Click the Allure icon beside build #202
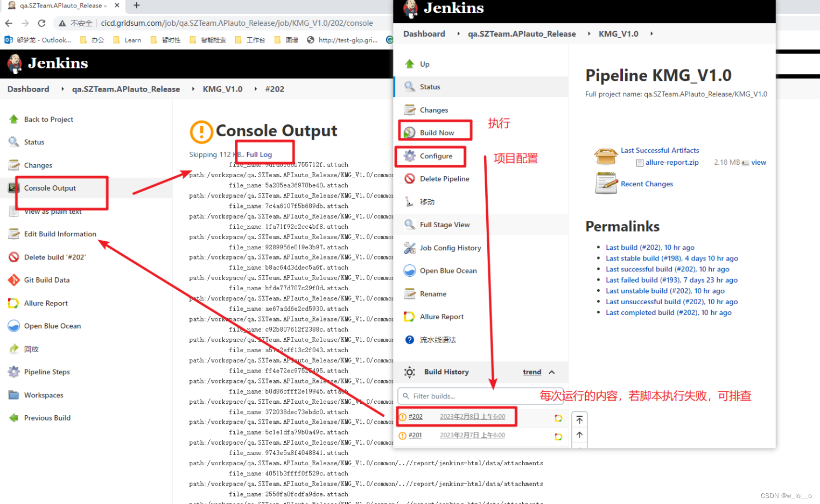Image resolution: width=820 pixels, height=504 pixels. tap(558, 418)
